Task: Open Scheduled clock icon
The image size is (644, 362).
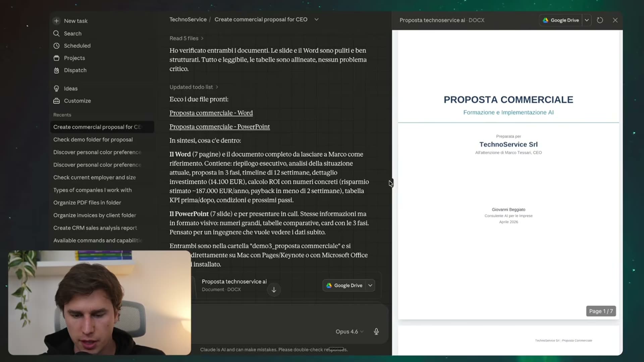Action: pos(56,46)
